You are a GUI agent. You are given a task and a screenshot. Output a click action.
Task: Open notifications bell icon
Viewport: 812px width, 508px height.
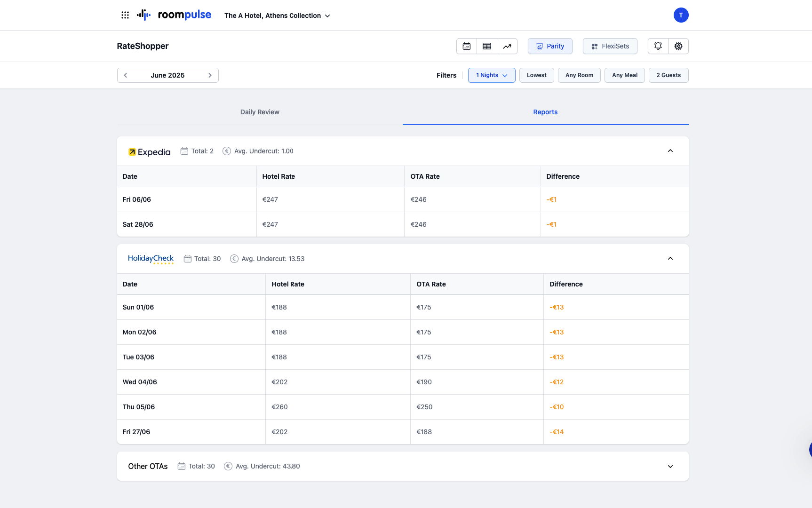point(658,46)
